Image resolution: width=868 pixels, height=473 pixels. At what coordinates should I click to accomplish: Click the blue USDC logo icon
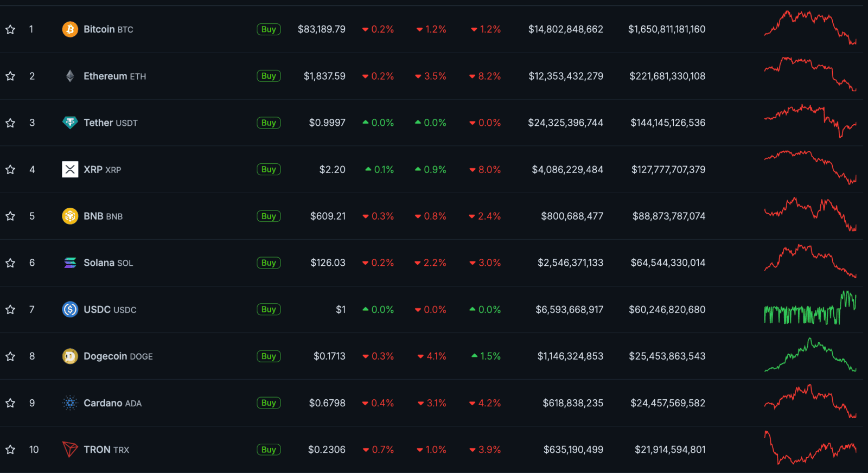(70, 309)
